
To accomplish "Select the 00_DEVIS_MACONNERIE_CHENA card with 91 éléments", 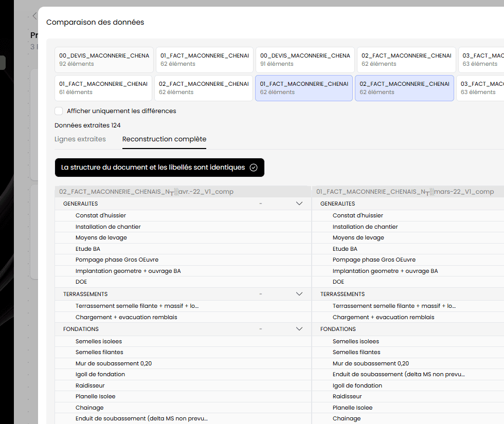I will click(x=305, y=60).
